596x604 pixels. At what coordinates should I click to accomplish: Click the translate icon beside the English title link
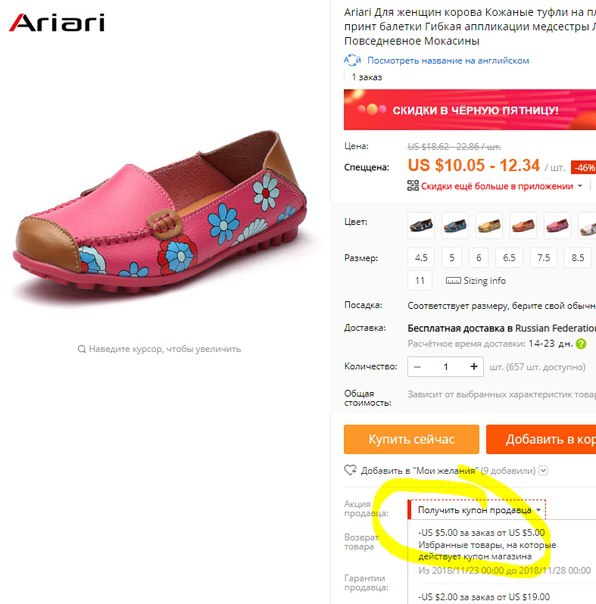pyautogui.click(x=352, y=60)
